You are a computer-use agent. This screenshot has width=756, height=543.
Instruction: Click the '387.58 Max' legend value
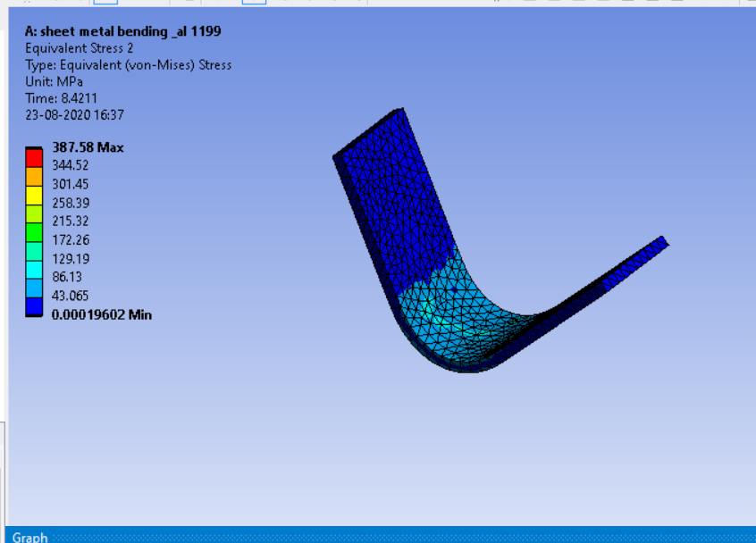(88, 147)
